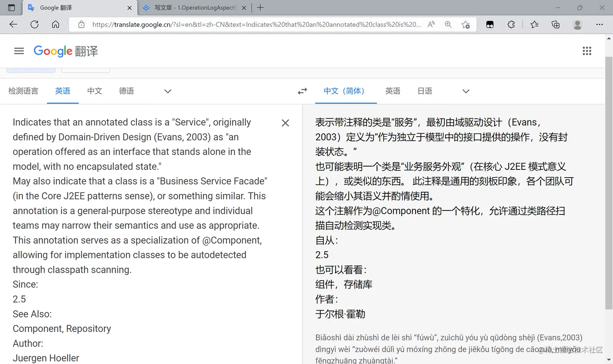Image resolution: width=613 pixels, height=364 pixels.
Task: Select 日语 as target language
Action: coord(425,91)
